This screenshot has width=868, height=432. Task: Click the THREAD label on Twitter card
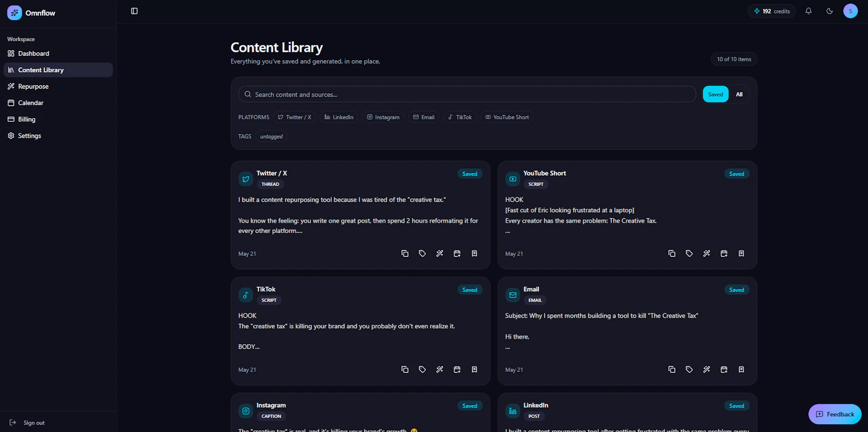coord(270,184)
